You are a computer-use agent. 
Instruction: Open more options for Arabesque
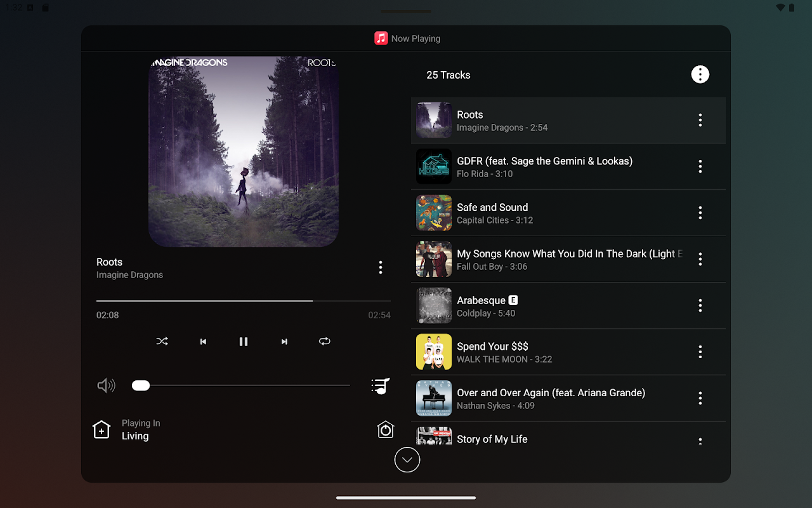(x=700, y=305)
